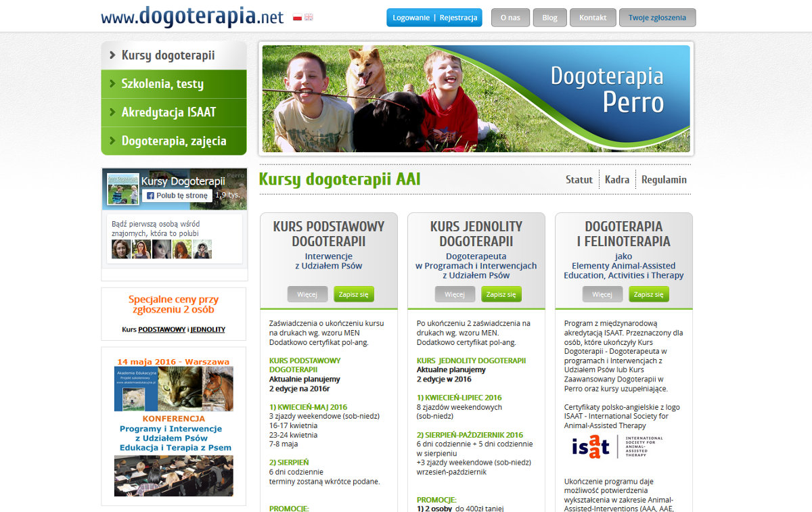The width and height of the screenshot is (812, 512).
Task: Click the Dogoterapia Perro banner image
Action: (476, 99)
